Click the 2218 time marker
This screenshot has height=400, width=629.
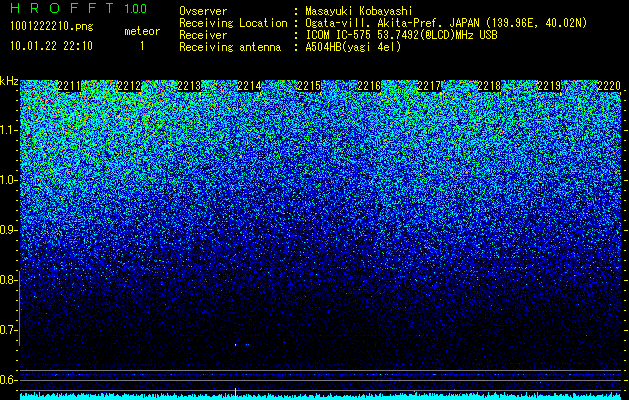[489, 86]
